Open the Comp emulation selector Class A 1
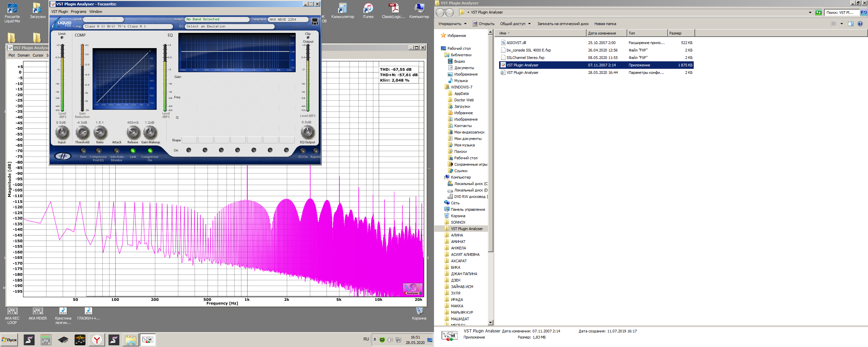This screenshot has height=347, width=868. [128, 26]
